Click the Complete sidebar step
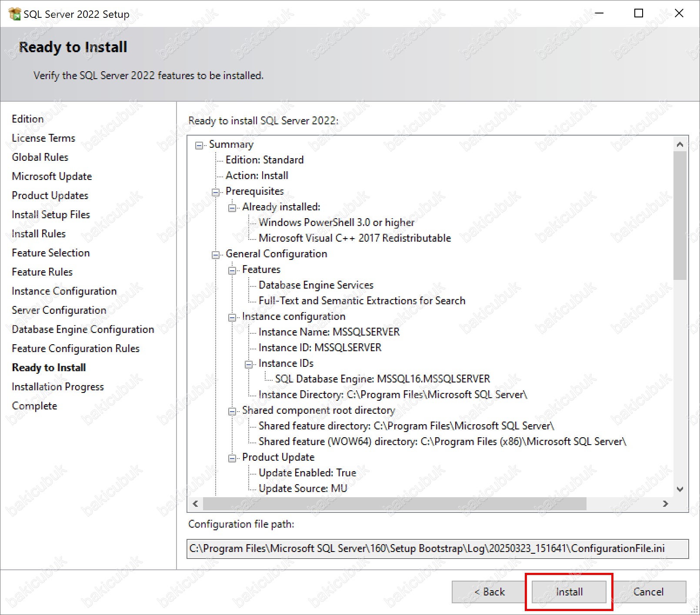Viewport: 700px width, 615px height. tap(34, 406)
